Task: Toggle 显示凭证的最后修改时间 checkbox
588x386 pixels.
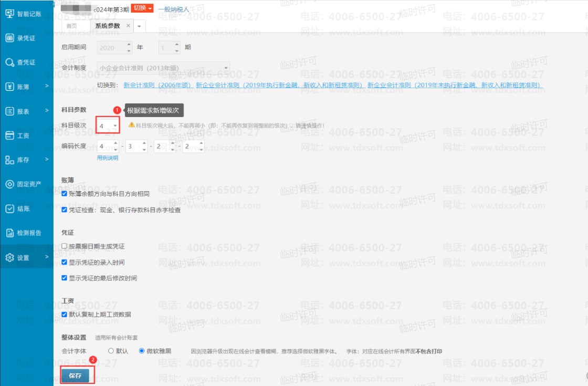Action: (x=64, y=278)
